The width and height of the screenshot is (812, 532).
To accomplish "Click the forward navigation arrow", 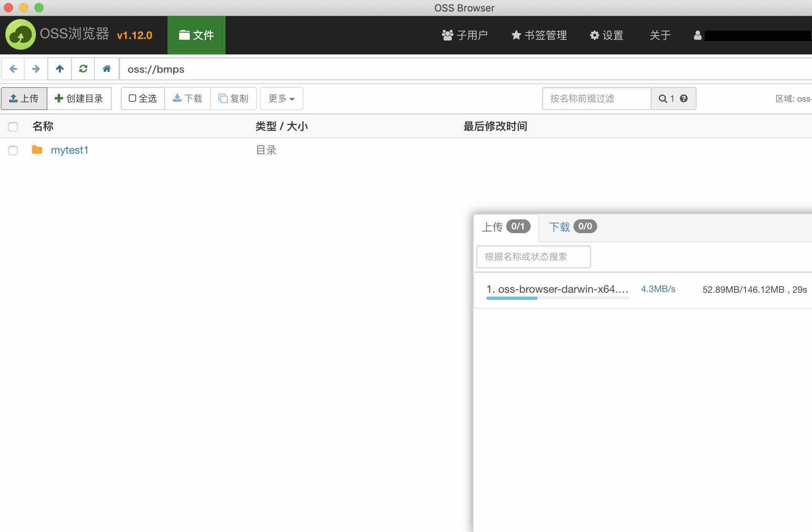I will click(36, 69).
